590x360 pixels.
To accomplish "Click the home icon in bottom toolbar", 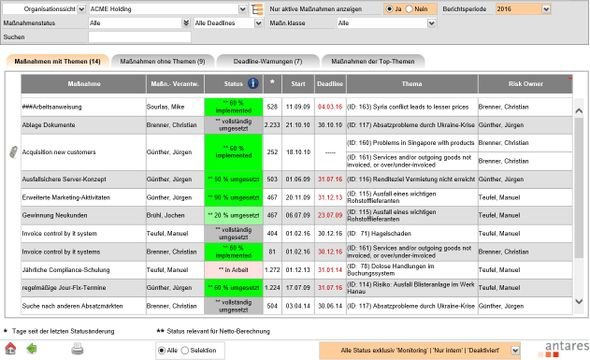I will click(x=11, y=349).
